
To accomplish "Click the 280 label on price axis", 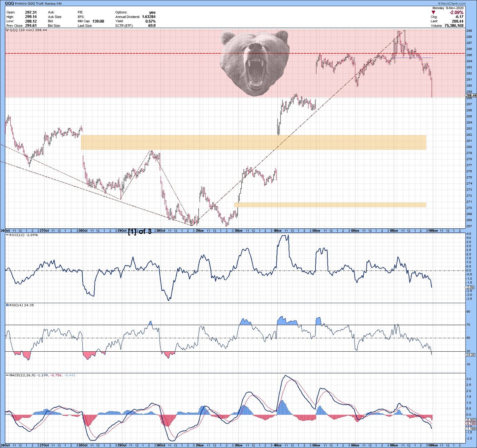I will [469, 147].
